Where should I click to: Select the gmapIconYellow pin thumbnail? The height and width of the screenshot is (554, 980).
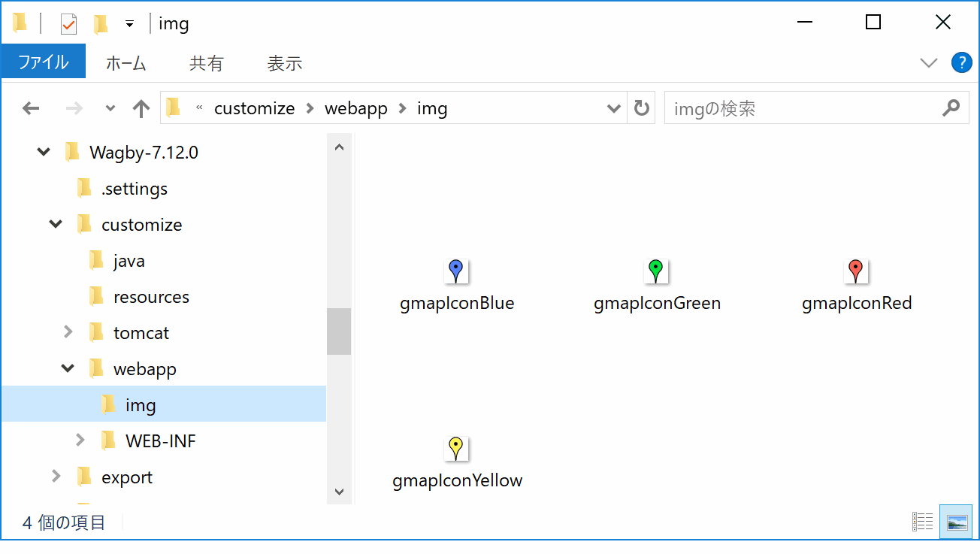[x=456, y=449]
